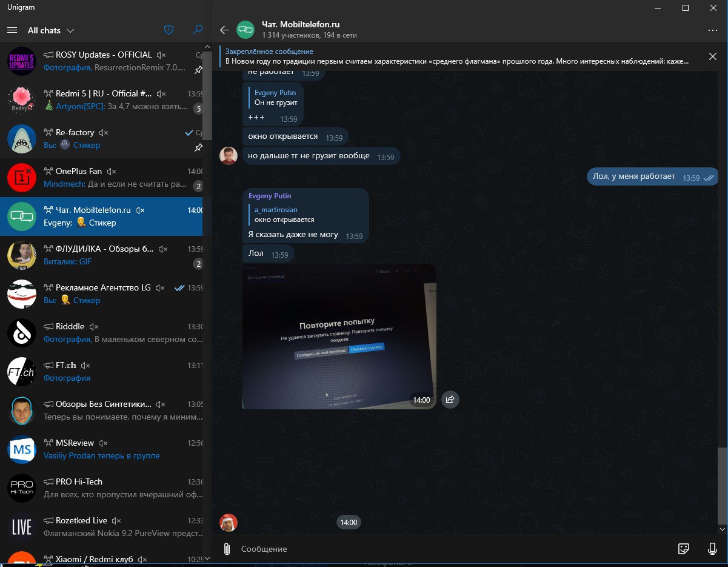Click the Rozetked LIVE avatar
Viewport: 728px width, 567px height.
click(22, 527)
